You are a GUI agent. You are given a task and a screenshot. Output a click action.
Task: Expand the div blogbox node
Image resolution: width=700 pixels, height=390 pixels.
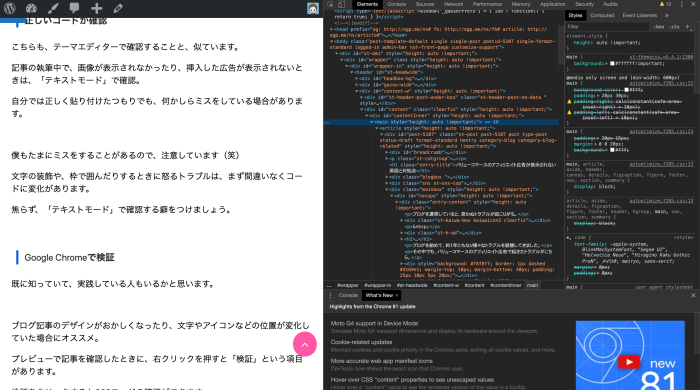pos(387,177)
